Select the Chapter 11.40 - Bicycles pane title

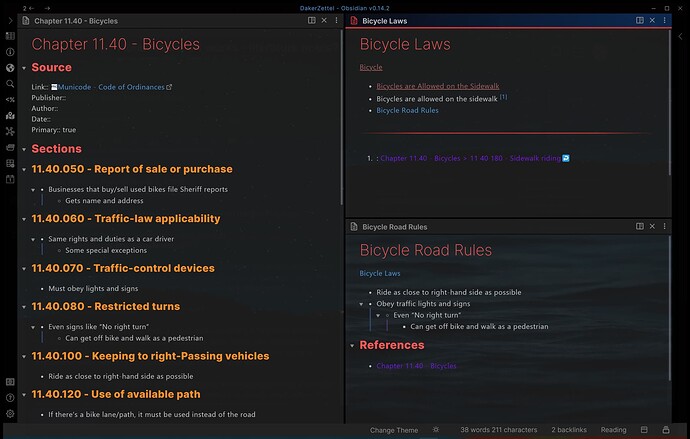pyautogui.click(x=76, y=21)
